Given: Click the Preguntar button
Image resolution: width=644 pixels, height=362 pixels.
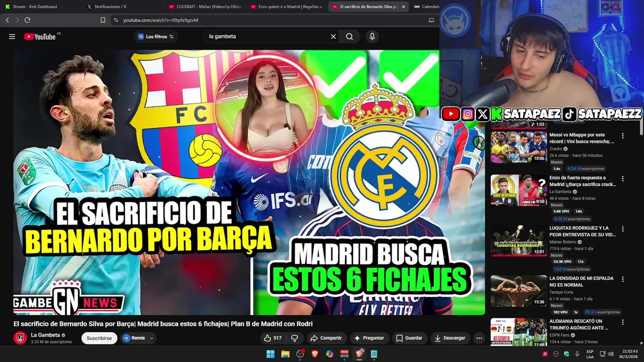Looking at the screenshot, I should (369, 338).
